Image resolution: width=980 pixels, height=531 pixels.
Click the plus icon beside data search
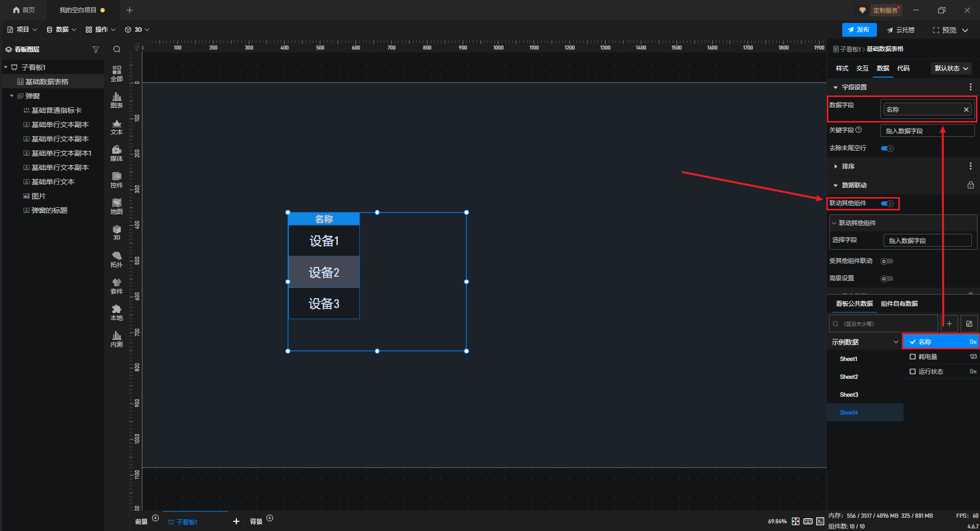pos(949,324)
